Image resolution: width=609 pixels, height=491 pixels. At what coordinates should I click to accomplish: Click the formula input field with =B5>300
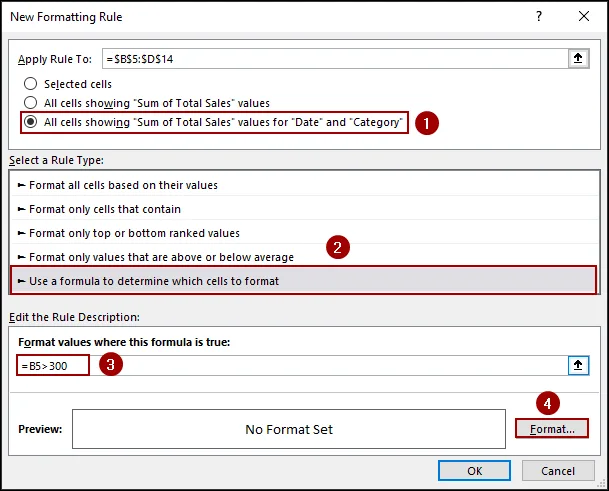[293, 366]
